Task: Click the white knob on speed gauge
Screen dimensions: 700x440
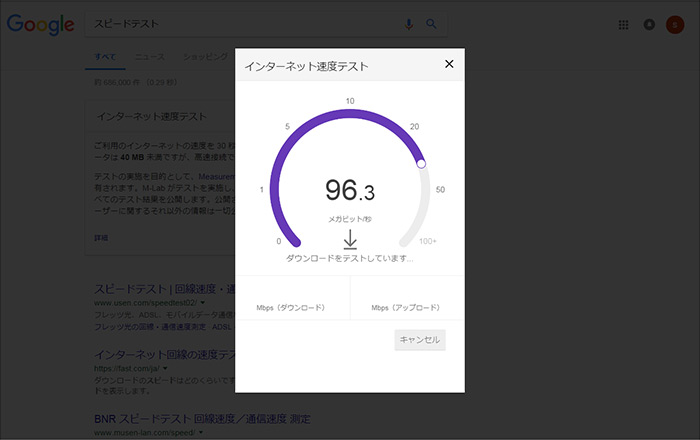Action: [421, 164]
